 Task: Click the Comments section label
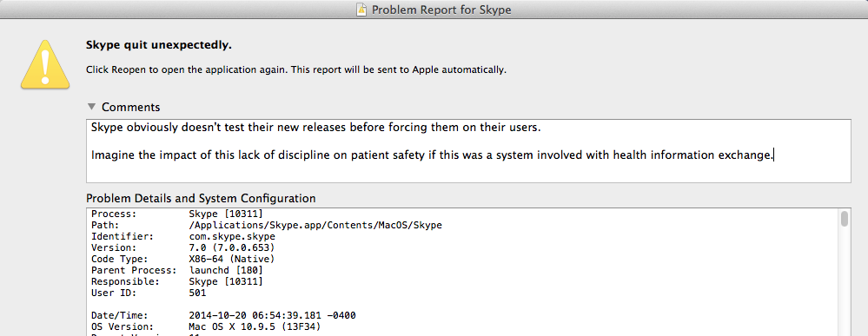(130, 107)
